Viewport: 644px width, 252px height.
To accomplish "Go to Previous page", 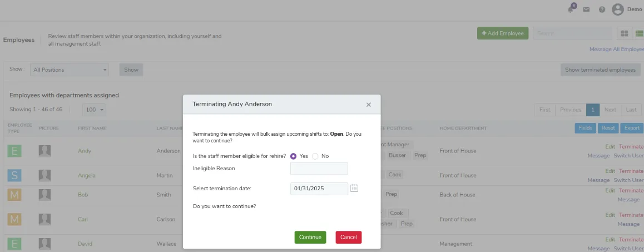I will pyautogui.click(x=571, y=110).
